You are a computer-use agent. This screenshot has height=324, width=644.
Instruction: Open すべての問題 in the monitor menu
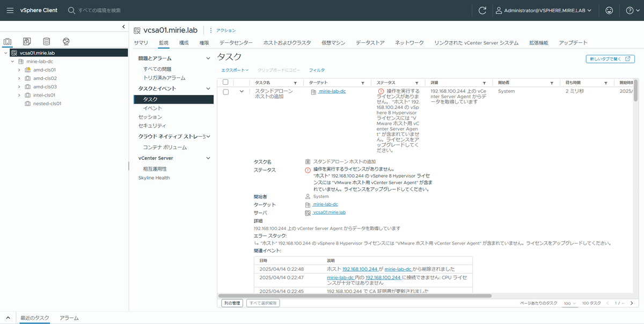[157, 69]
